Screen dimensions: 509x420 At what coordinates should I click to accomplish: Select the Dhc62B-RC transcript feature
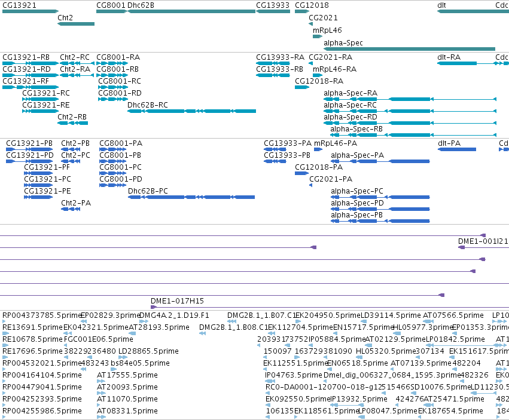191,111
